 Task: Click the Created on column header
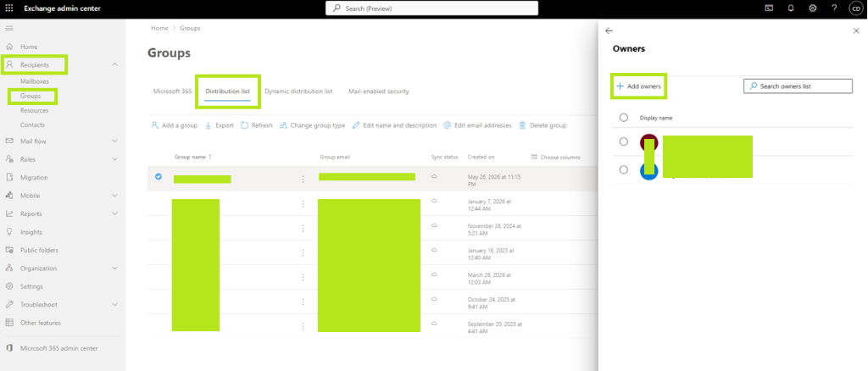(x=481, y=157)
